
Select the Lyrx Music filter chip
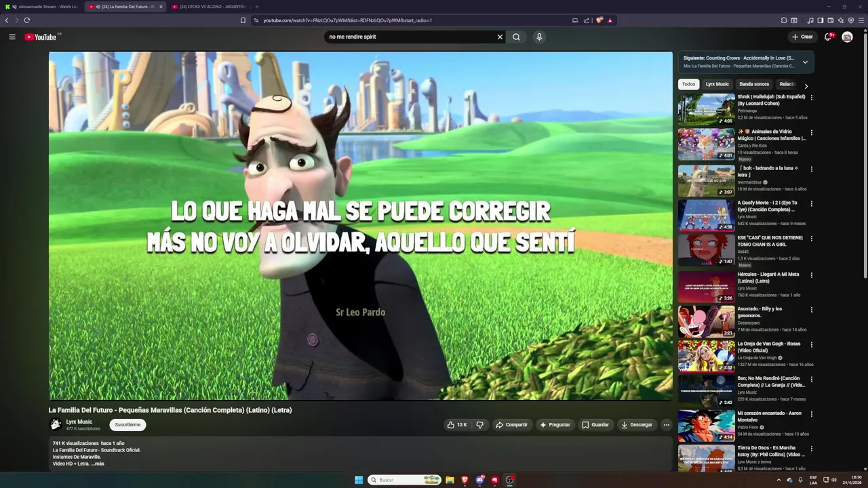[x=717, y=84]
